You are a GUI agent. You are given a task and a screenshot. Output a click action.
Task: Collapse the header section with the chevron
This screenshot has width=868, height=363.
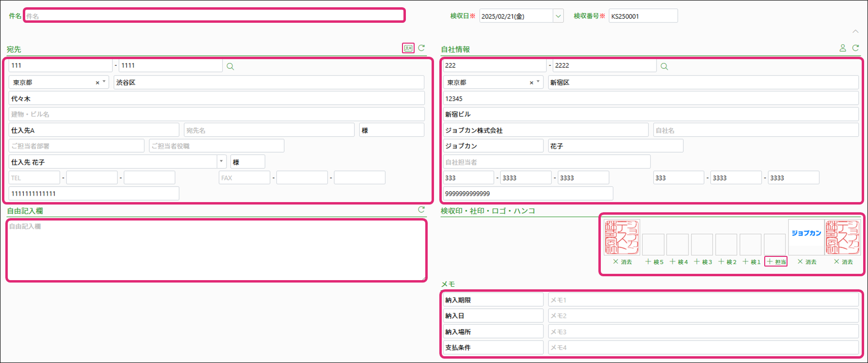tap(855, 32)
